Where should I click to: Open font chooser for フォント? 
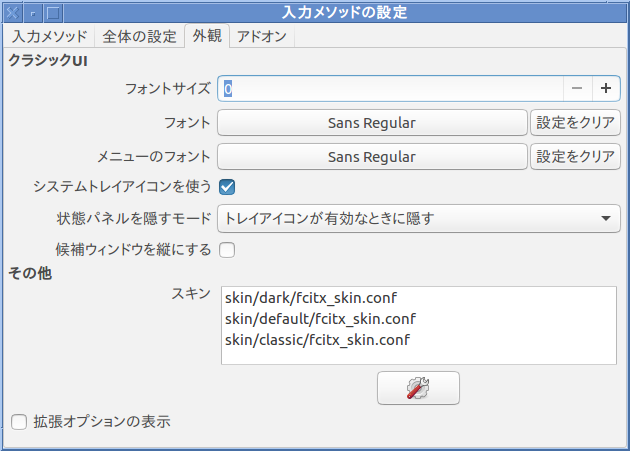coord(372,123)
